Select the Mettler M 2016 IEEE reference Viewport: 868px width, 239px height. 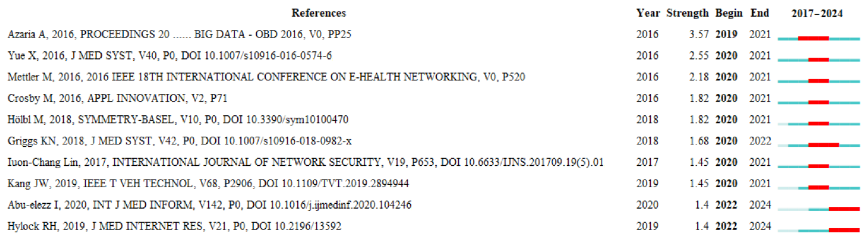tap(266, 77)
